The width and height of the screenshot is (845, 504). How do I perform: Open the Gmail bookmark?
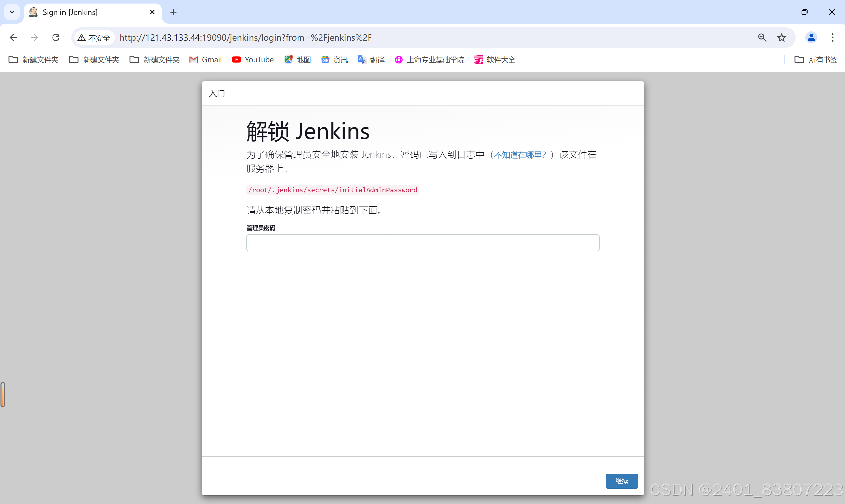click(205, 59)
